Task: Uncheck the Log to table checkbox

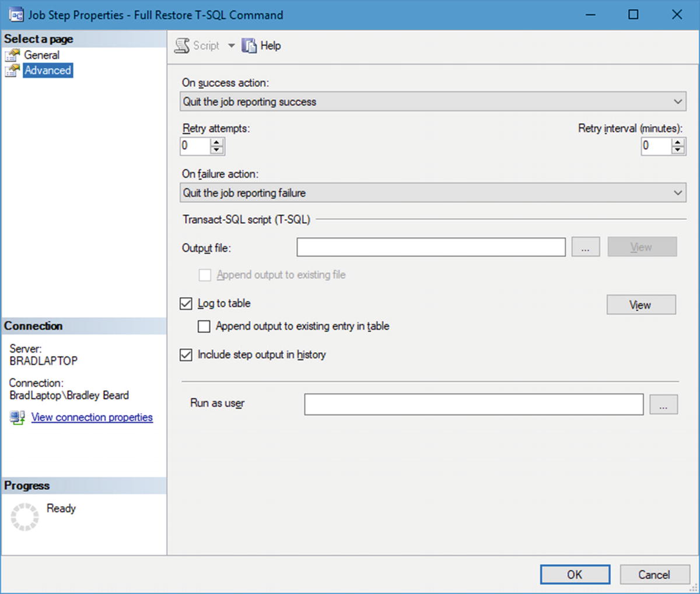Action: tap(186, 304)
